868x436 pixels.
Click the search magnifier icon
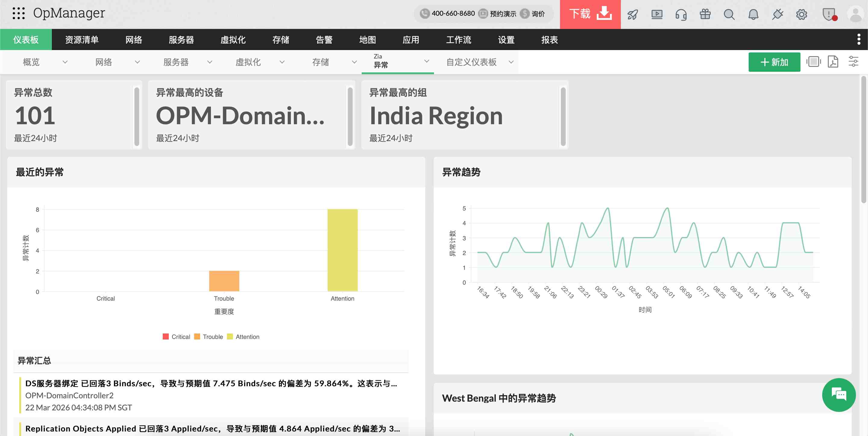pyautogui.click(x=729, y=14)
